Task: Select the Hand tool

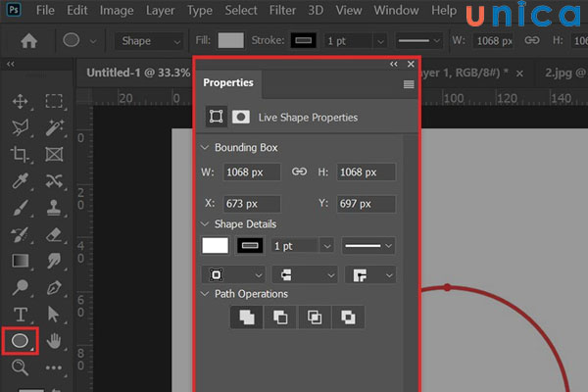Action: (54, 341)
